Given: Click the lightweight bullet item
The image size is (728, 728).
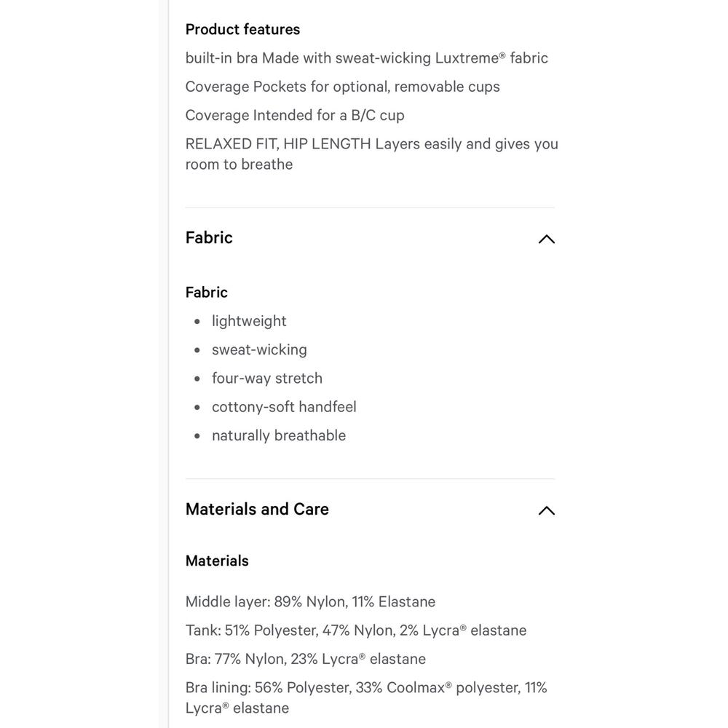Looking at the screenshot, I should pyautogui.click(x=249, y=321).
